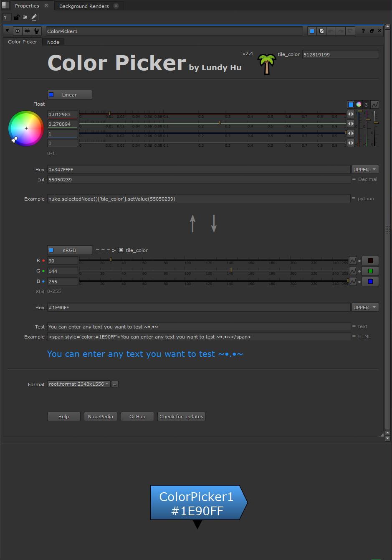392x560 pixels.
Task: Collapse the ColorPicker1 properties panel arrow
Action: [x=8, y=31]
